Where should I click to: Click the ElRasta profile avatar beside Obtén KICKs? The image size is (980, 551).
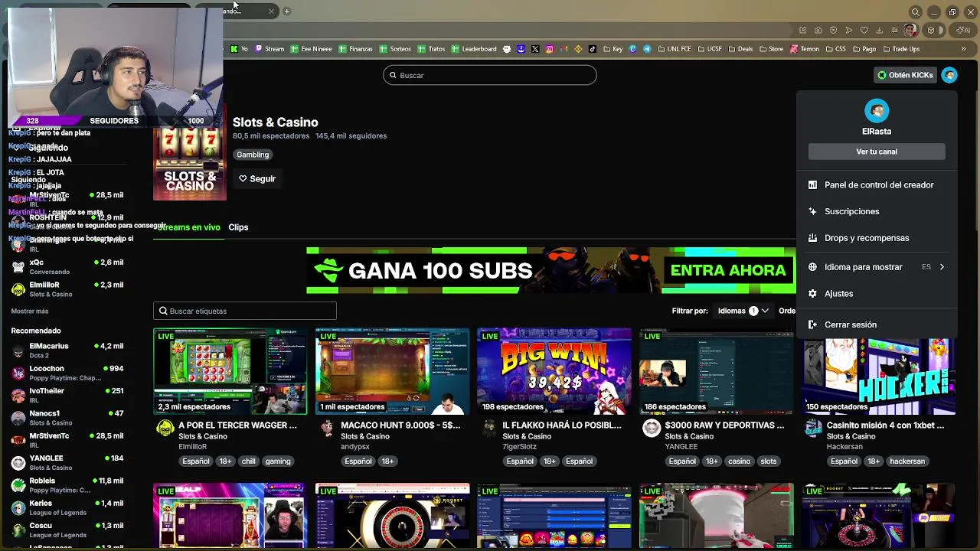(949, 75)
